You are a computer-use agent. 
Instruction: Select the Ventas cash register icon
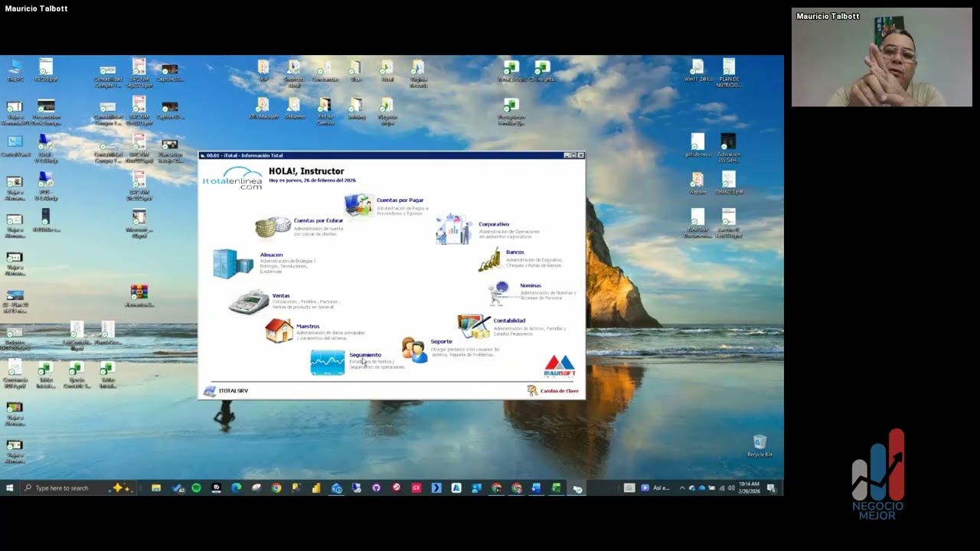[x=249, y=302]
